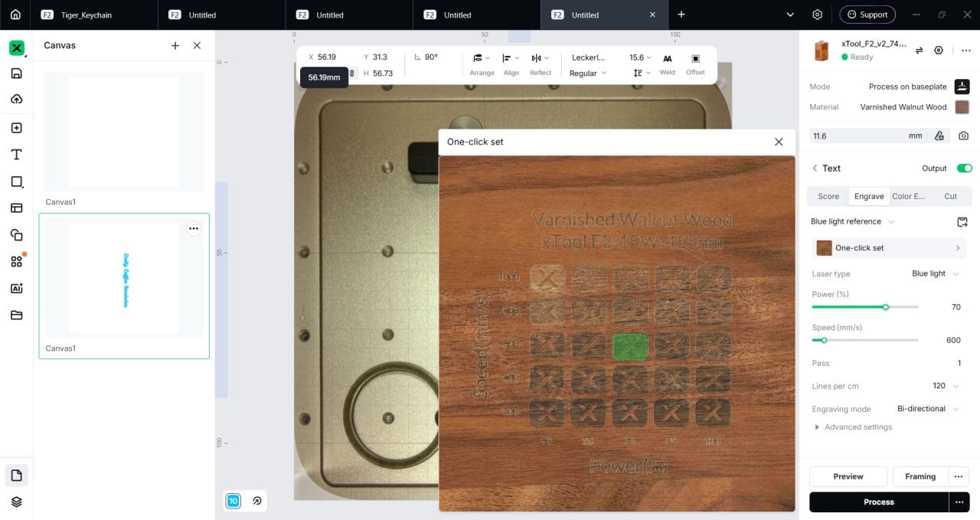
Task: Select the Shape rectangle tool
Action: (x=16, y=182)
